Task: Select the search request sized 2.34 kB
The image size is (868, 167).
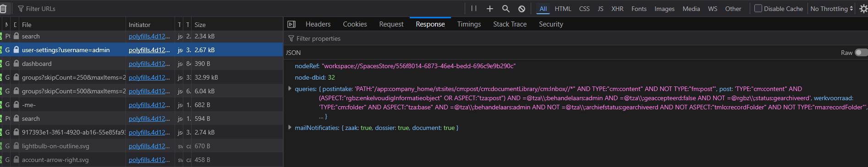Action: (x=141, y=36)
